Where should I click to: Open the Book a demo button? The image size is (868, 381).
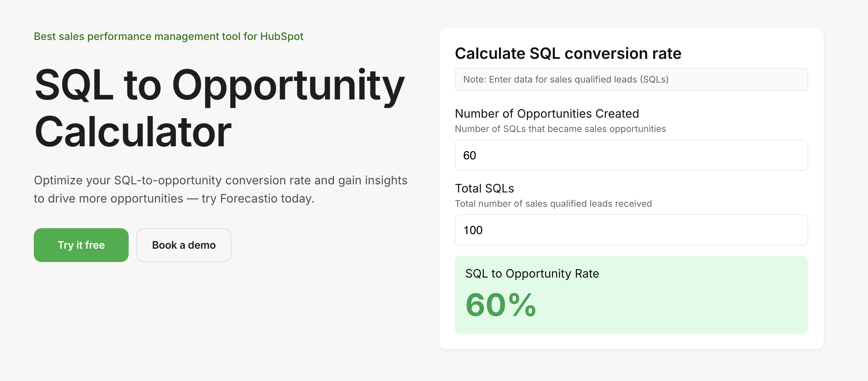pos(184,245)
